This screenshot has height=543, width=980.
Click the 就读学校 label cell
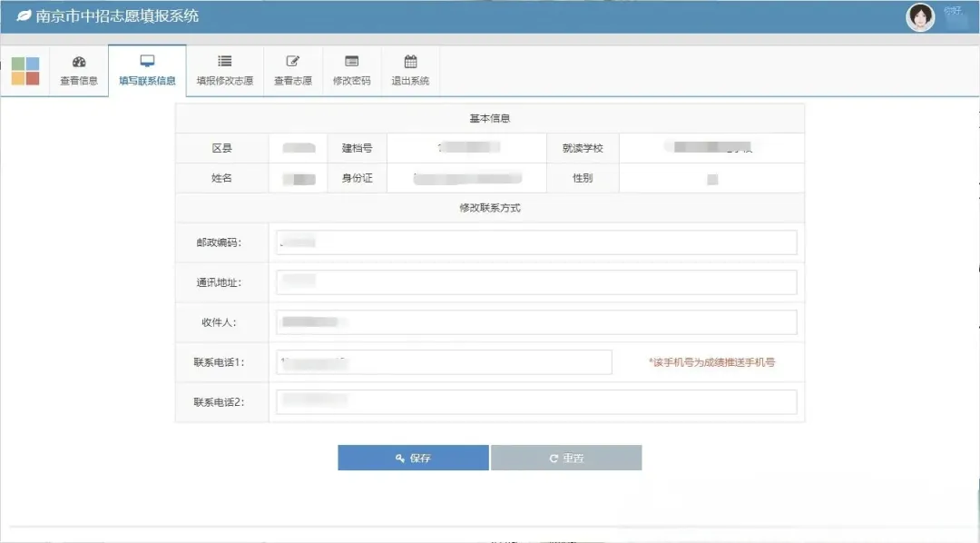[583, 148]
